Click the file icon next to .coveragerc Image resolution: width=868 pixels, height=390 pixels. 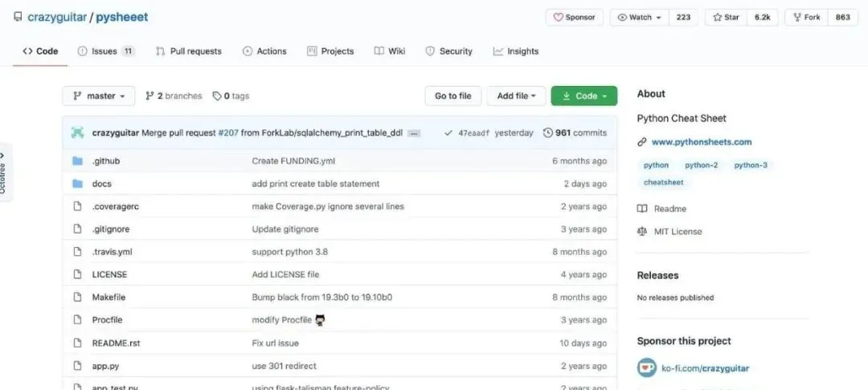pos(77,206)
